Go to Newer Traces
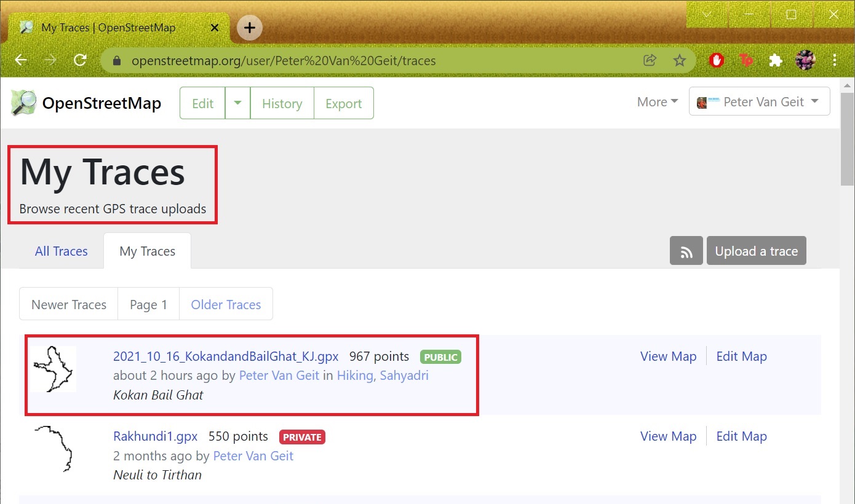 point(69,304)
